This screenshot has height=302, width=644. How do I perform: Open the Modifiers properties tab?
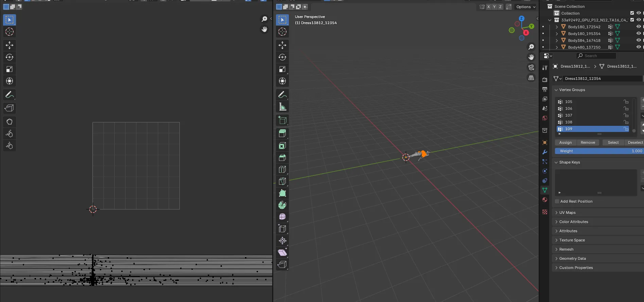point(545,152)
